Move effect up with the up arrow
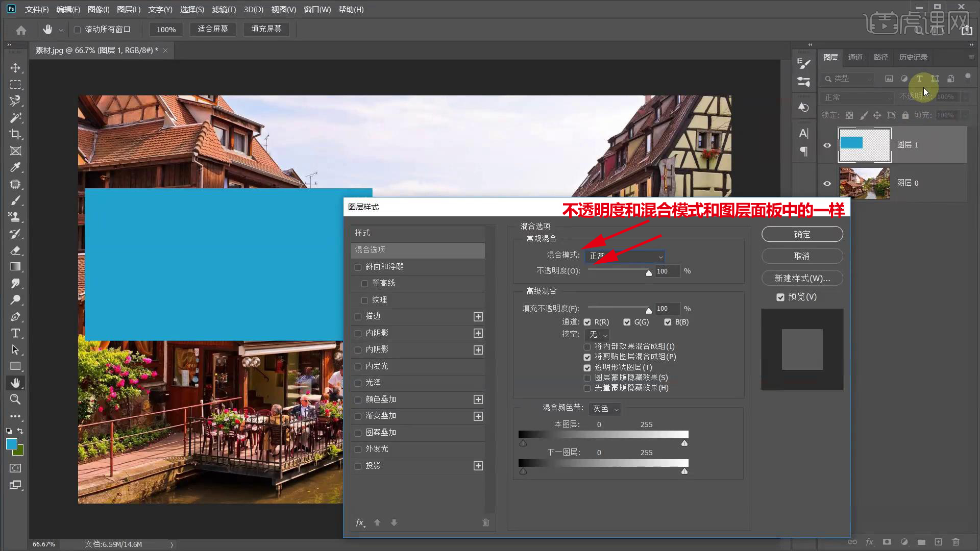Screen dimensions: 980x551 (x=377, y=522)
